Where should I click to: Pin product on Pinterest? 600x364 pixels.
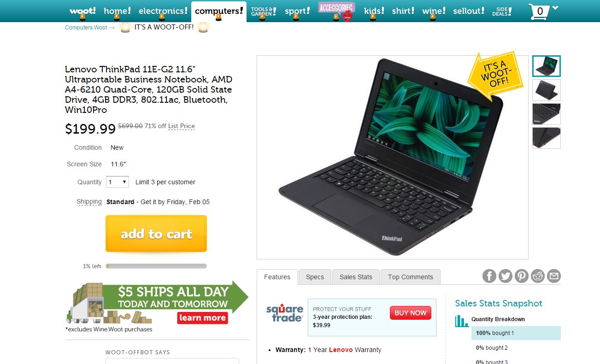(522, 276)
